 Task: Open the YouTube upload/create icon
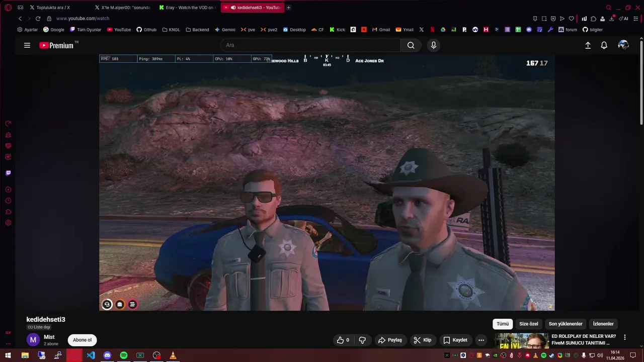click(588, 45)
